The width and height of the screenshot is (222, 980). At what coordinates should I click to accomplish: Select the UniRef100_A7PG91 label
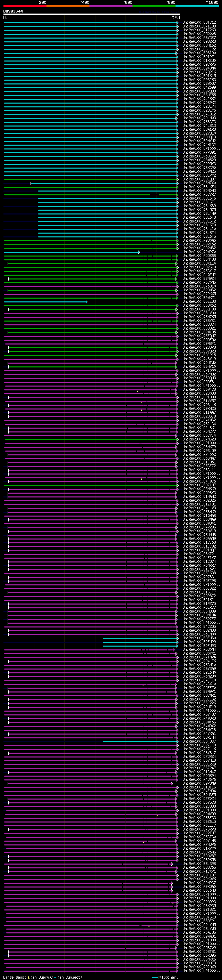tap(199, 153)
